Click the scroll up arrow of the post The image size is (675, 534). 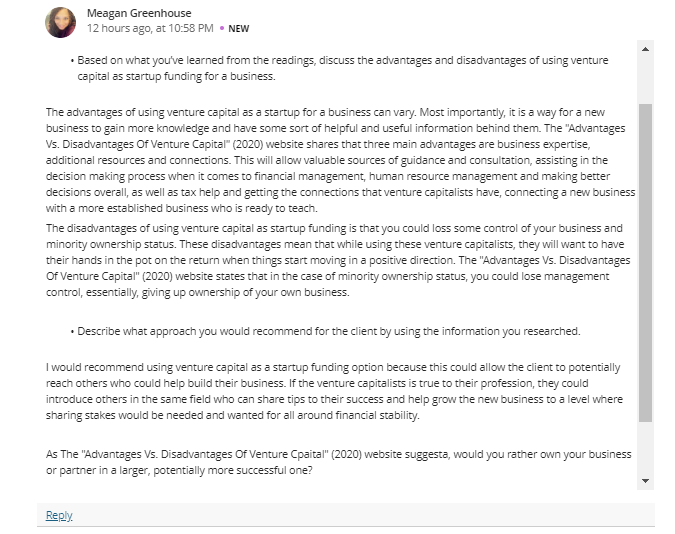point(645,49)
